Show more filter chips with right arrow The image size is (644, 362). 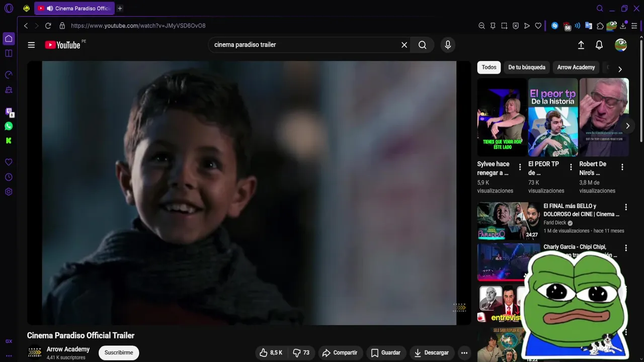point(620,69)
